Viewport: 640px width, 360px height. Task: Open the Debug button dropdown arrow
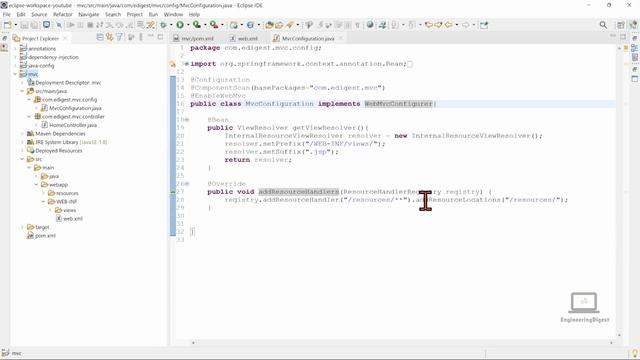pos(171,25)
